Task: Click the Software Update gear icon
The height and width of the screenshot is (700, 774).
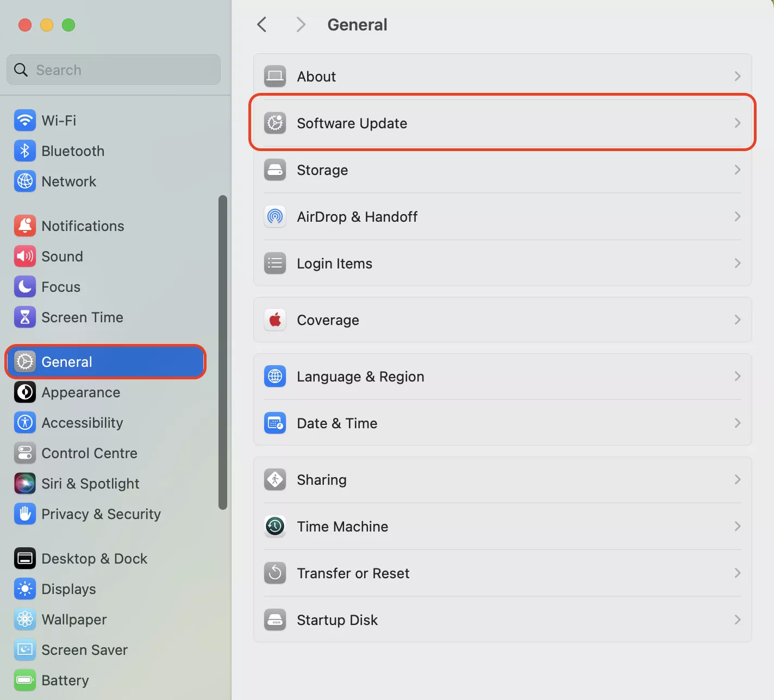Action: pos(275,123)
